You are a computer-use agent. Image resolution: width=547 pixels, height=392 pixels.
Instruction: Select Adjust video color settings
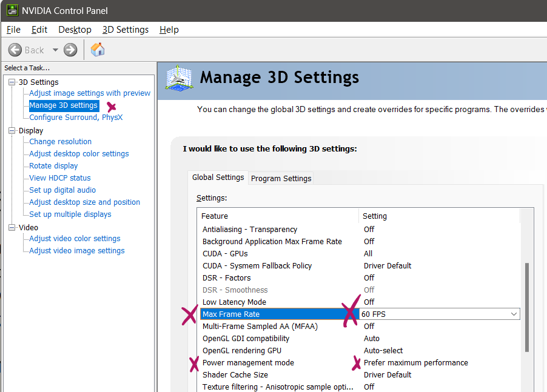click(73, 238)
